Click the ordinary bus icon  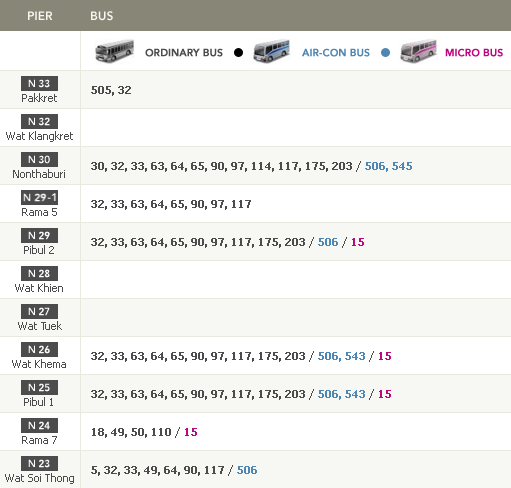coord(115,51)
